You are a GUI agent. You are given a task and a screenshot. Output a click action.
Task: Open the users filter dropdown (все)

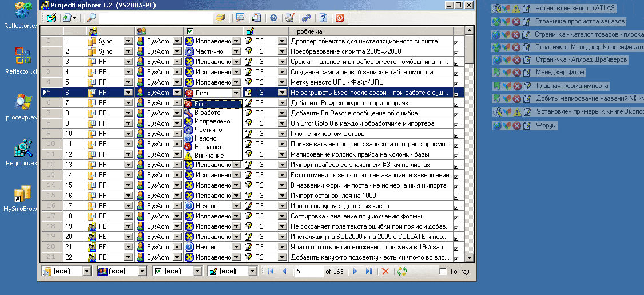(x=142, y=271)
